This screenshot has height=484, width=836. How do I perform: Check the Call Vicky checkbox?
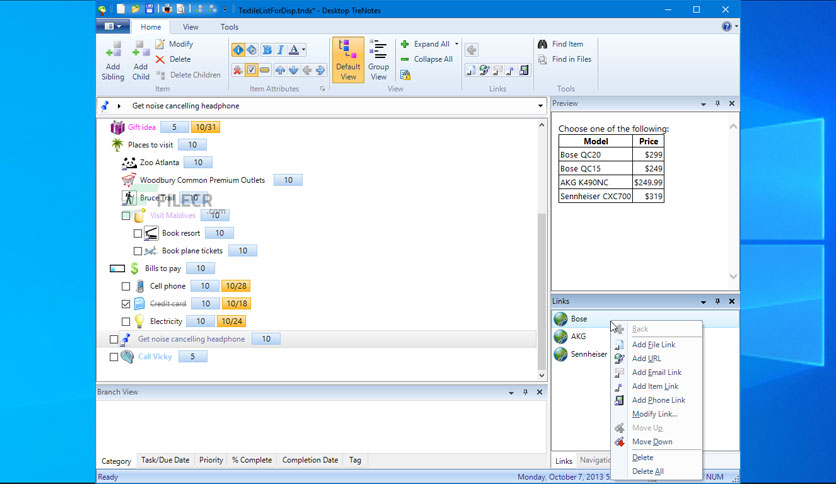point(114,357)
